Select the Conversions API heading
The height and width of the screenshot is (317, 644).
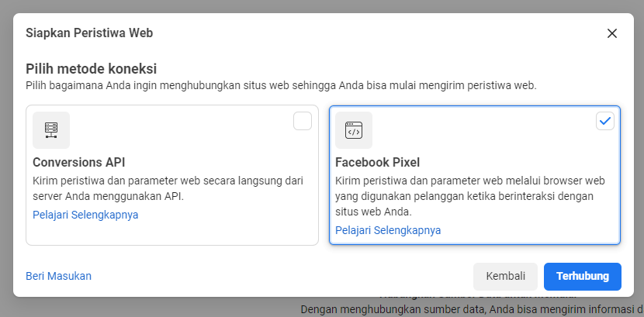79,163
